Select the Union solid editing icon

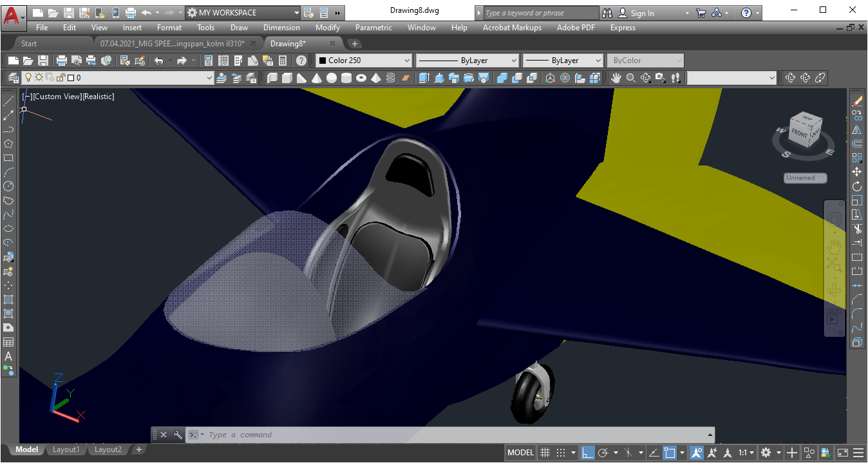click(502, 78)
